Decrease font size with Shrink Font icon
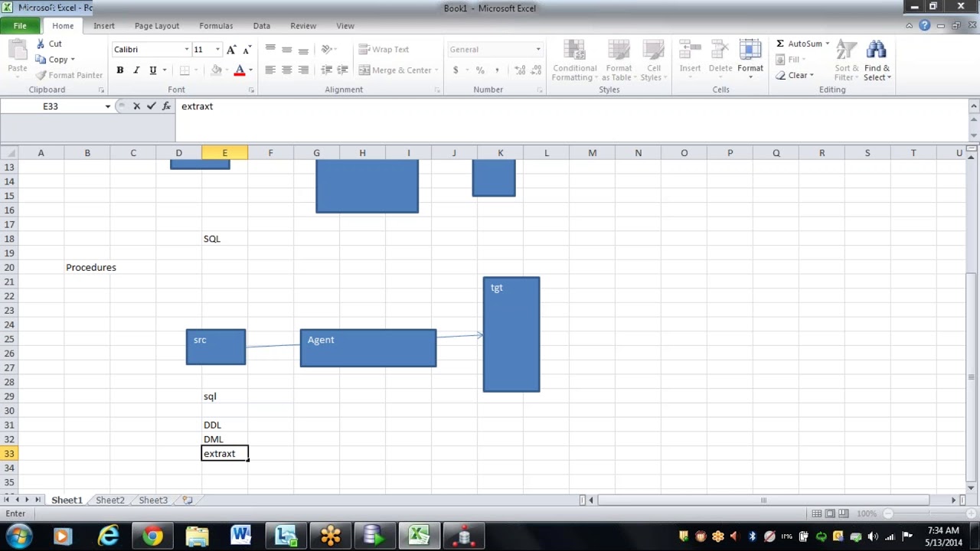The image size is (980, 551). pos(247,50)
